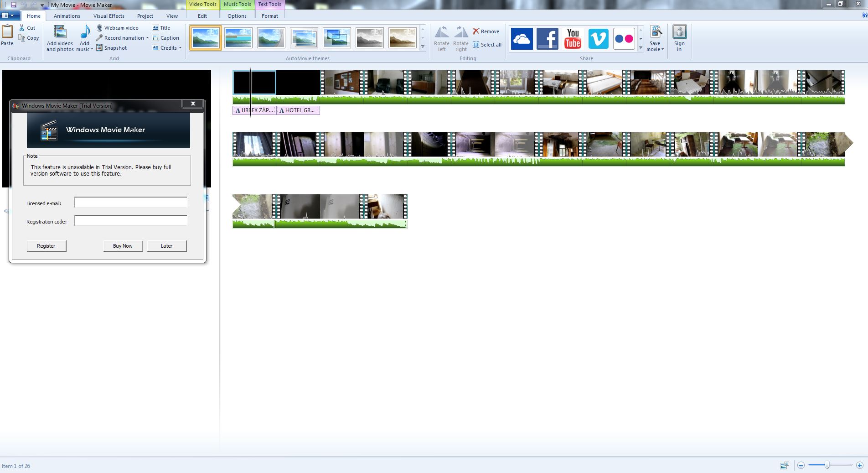Expand Record narration dropdown arrow
Screen dimensions: 868x473
click(147, 38)
